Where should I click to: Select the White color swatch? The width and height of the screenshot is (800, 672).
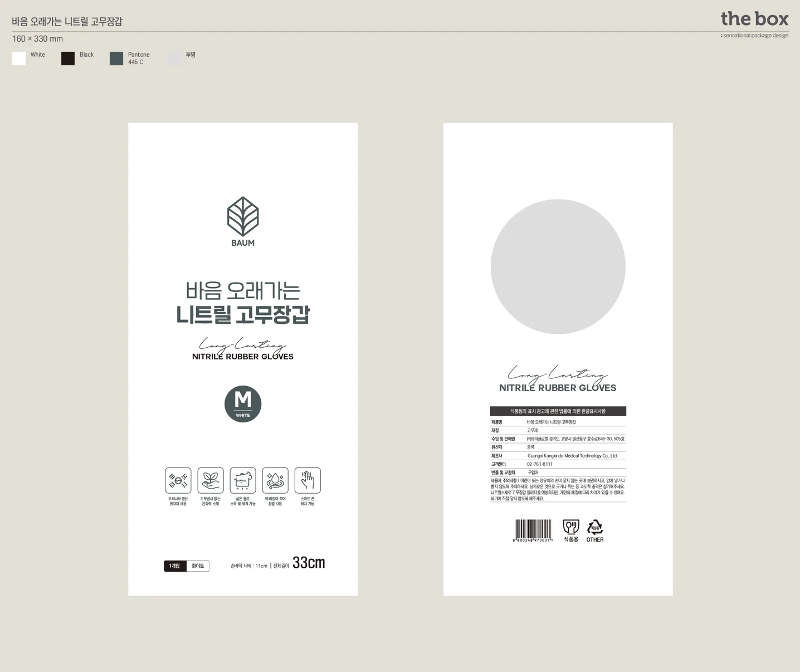click(x=19, y=59)
